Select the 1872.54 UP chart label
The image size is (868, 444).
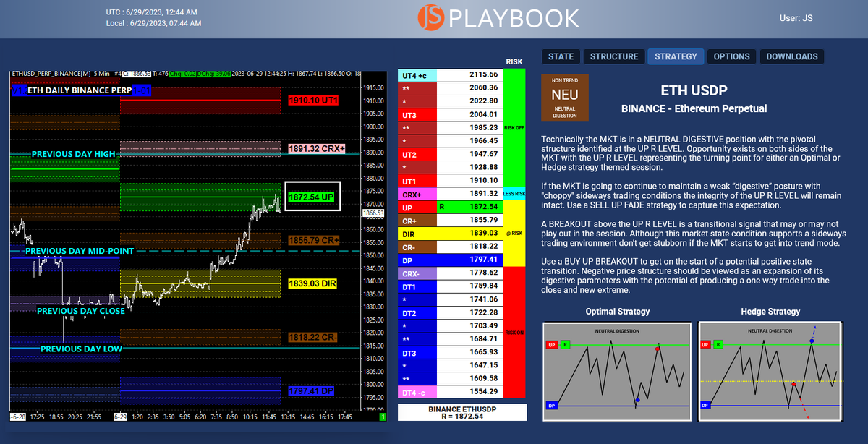point(312,197)
